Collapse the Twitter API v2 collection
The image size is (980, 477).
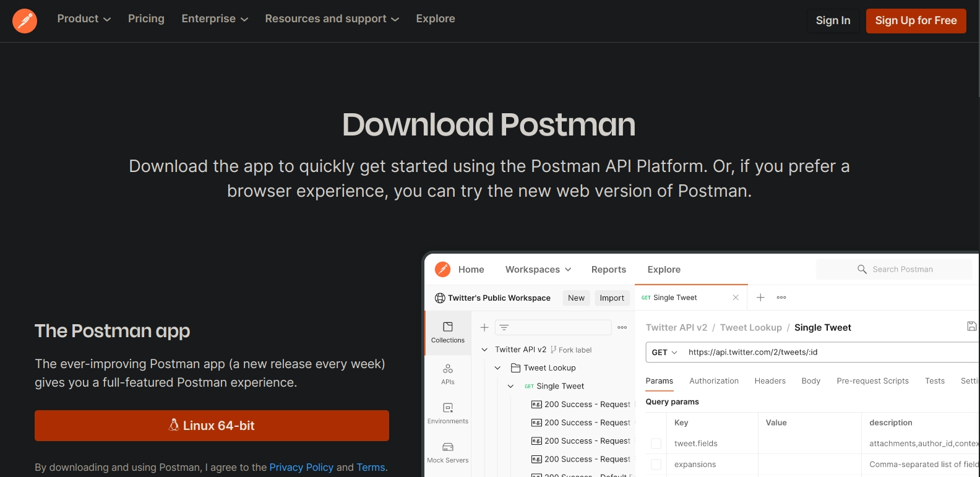click(x=484, y=350)
